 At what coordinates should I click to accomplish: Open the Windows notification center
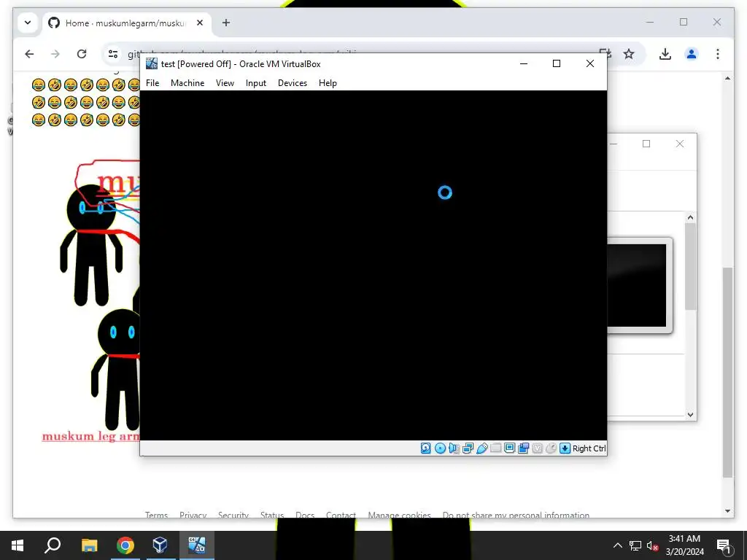click(724, 545)
